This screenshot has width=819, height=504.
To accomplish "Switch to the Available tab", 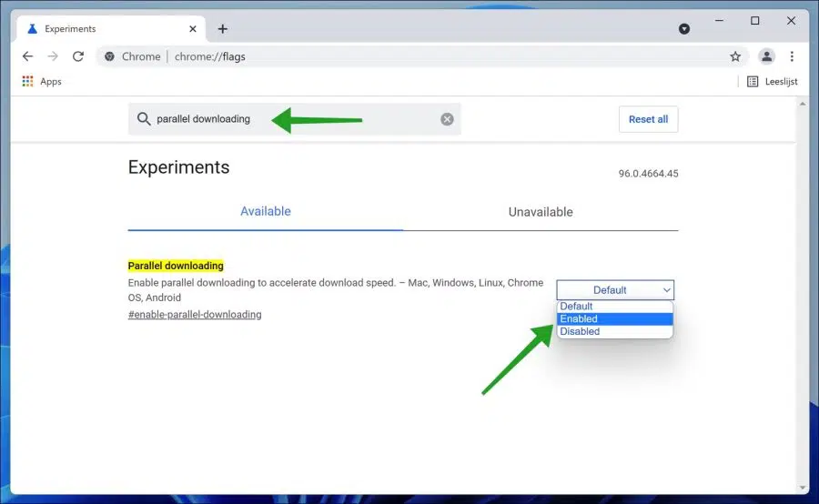I will coord(266,212).
